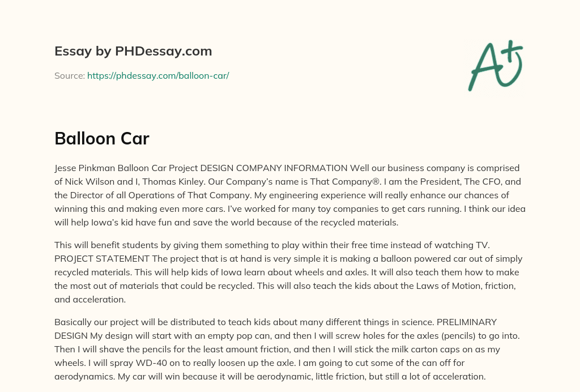Click 'PROJECT STATEMENT' in the second paragraph
The width and height of the screenshot is (580, 392).
[102, 258]
